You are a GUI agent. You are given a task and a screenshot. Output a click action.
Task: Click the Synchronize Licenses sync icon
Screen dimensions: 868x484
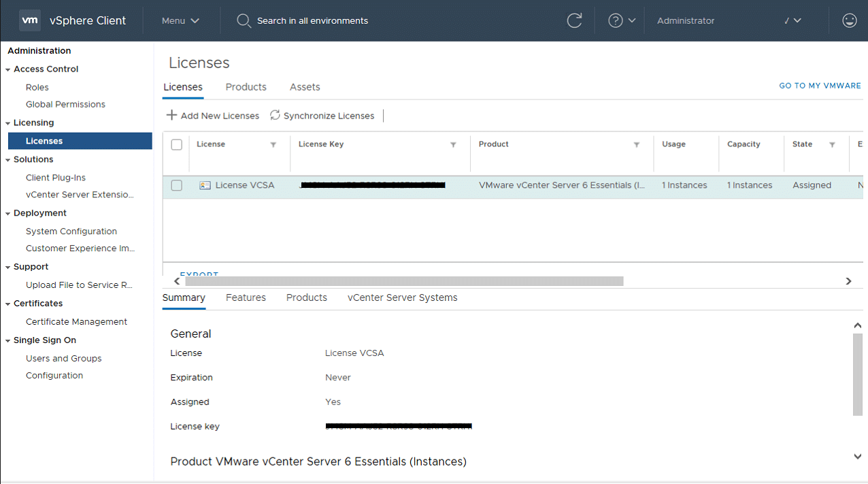[x=275, y=115]
